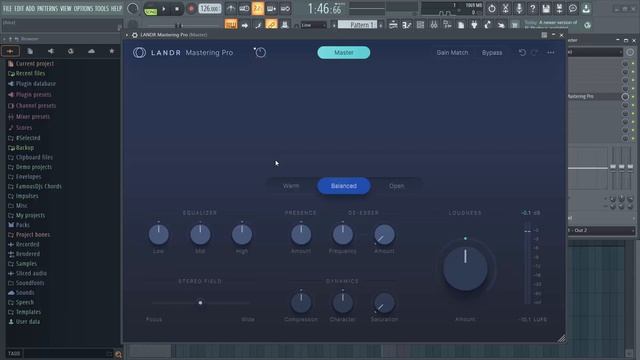The image size is (640, 360).
Task: Toggle the overdub recording icon
Action: pos(271,8)
